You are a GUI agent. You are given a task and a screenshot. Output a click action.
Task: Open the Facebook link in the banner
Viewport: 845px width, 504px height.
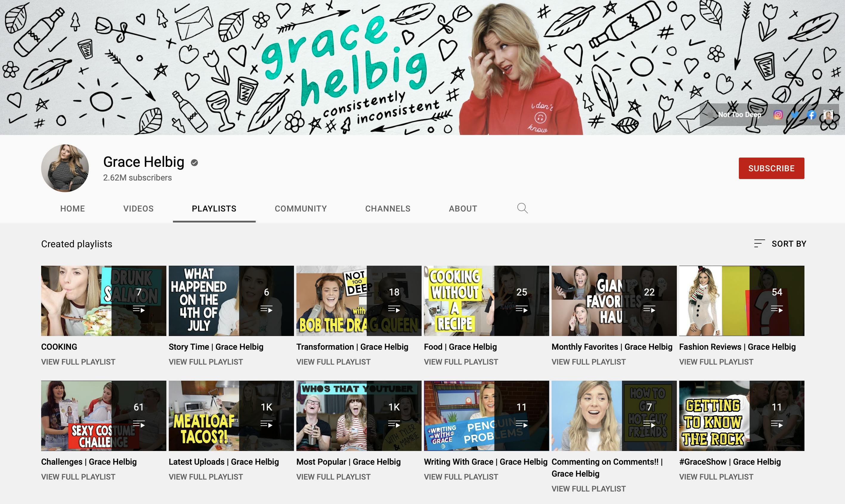tap(812, 115)
